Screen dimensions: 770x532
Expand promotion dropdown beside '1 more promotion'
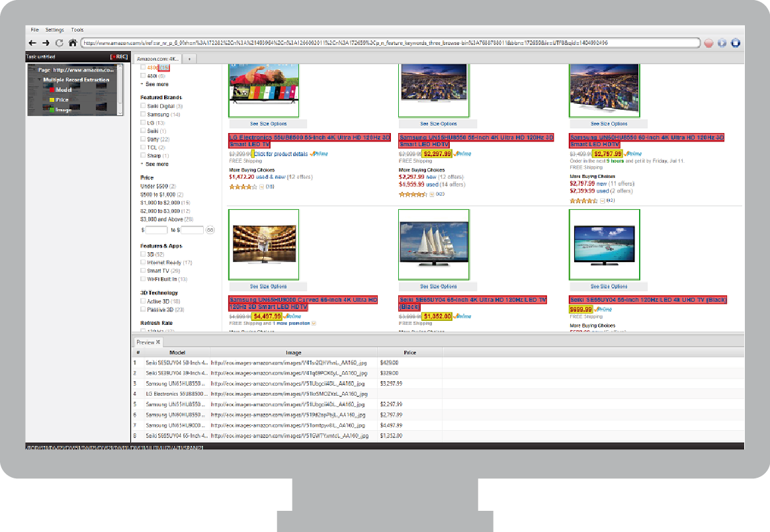[x=314, y=323]
